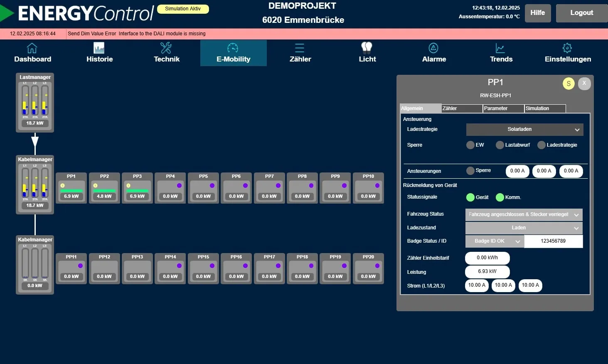Open charging point PP18 tile
The width and height of the screenshot is (608, 364).
pyautogui.click(x=302, y=268)
